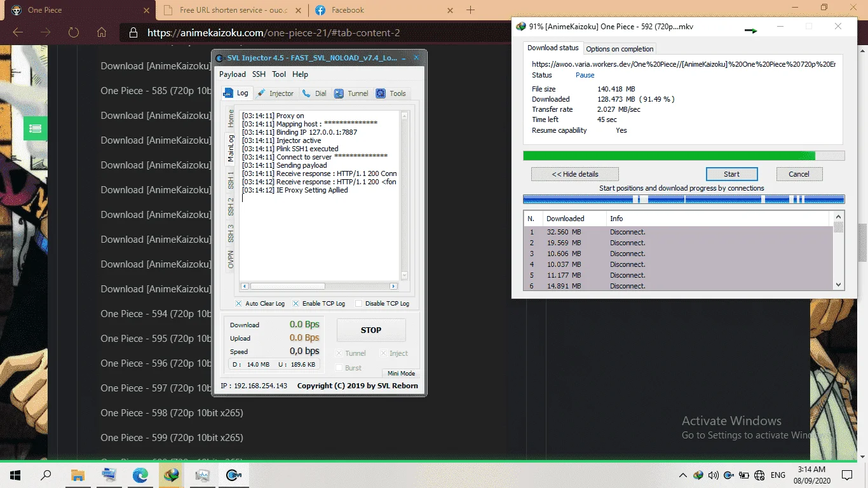Switch to the Dial tab
The height and width of the screenshot is (488, 868).
(315, 93)
